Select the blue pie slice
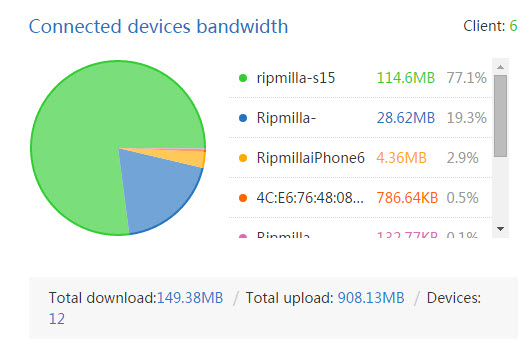 coord(156,192)
